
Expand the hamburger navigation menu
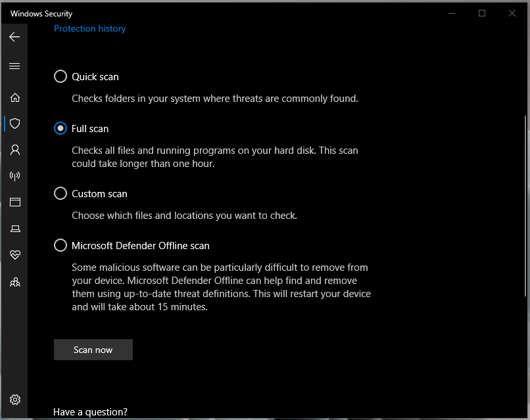(14, 66)
